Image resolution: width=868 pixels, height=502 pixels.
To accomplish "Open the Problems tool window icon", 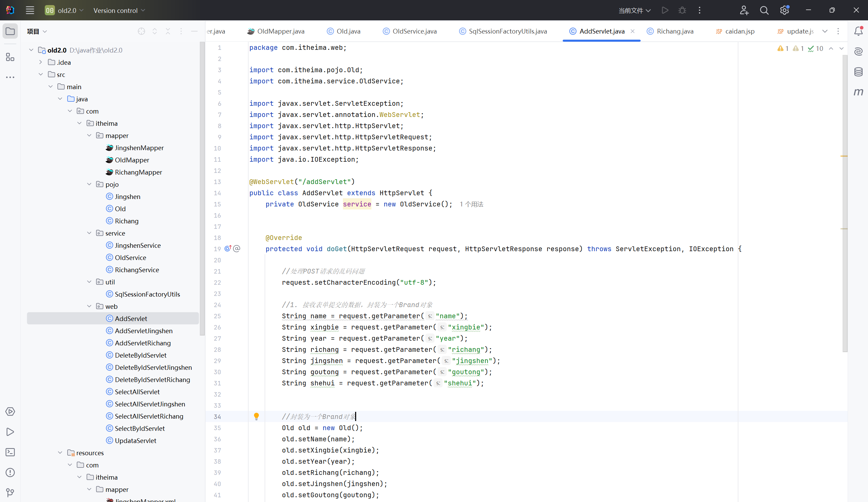I will (x=10, y=473).
